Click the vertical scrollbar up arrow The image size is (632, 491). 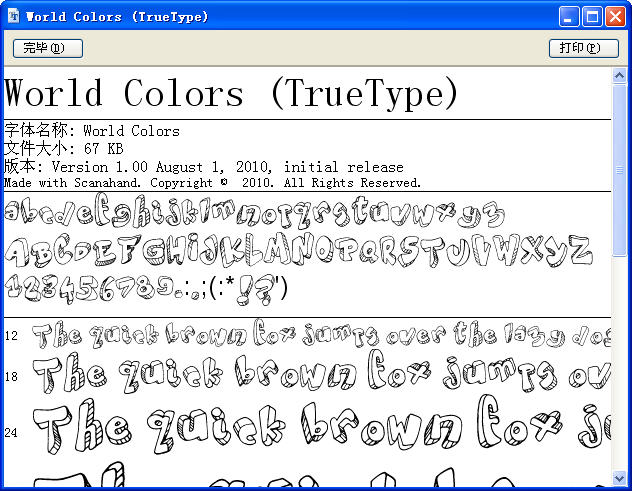click(620, 76)
